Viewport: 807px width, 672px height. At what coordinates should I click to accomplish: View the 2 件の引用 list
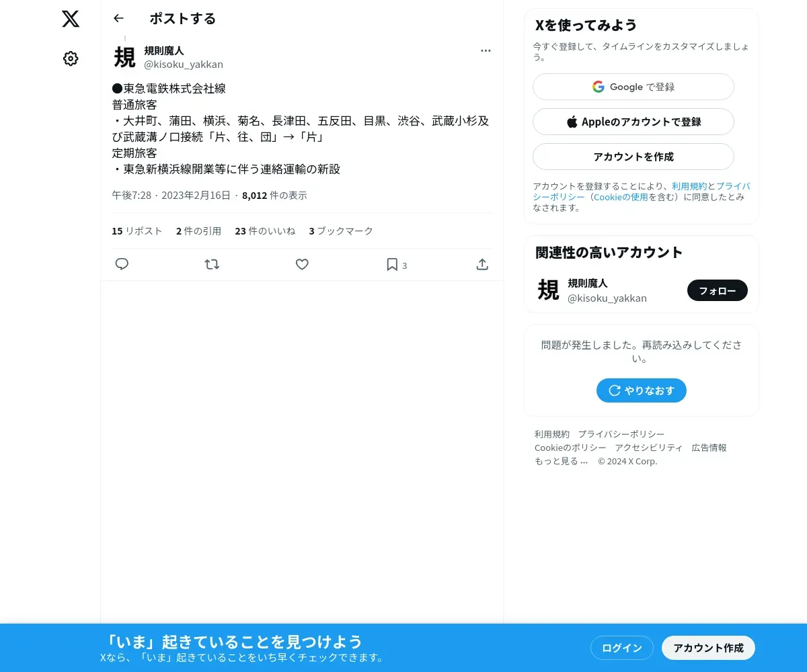[198, 230]
